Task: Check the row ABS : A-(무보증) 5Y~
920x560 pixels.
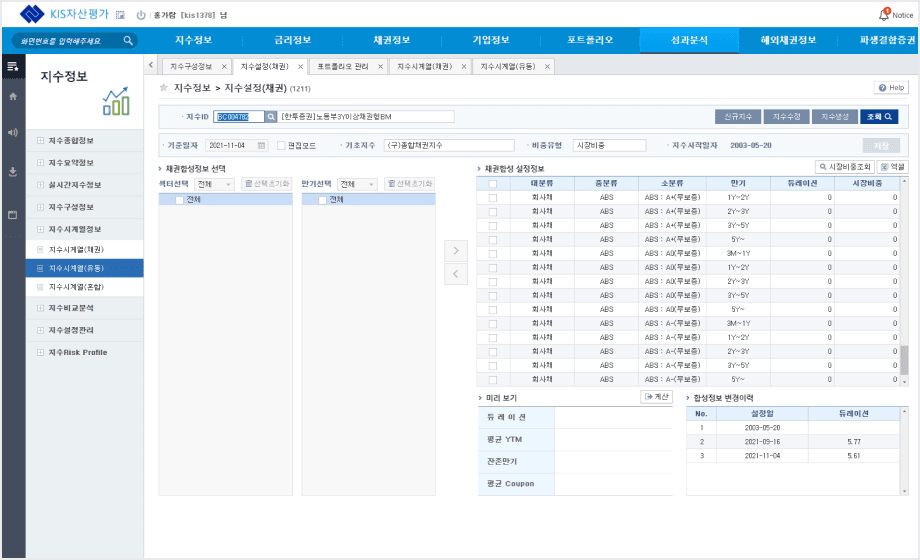Action: point(493,380)
